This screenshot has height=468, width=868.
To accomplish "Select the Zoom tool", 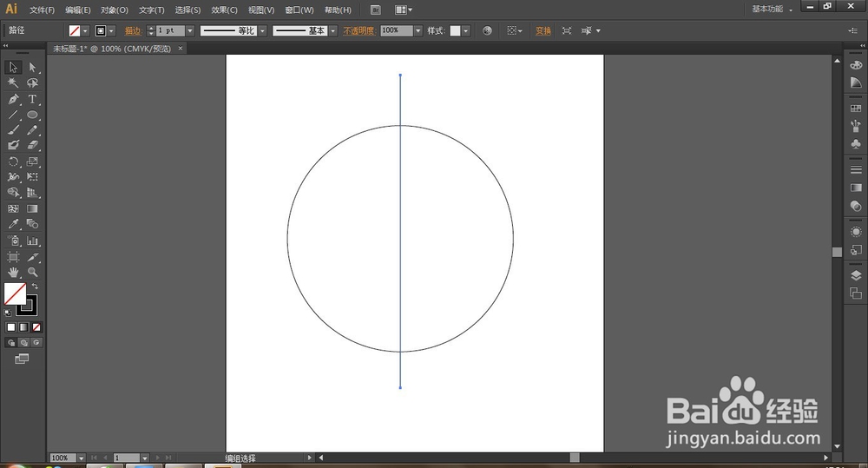I will click(32, 272).
